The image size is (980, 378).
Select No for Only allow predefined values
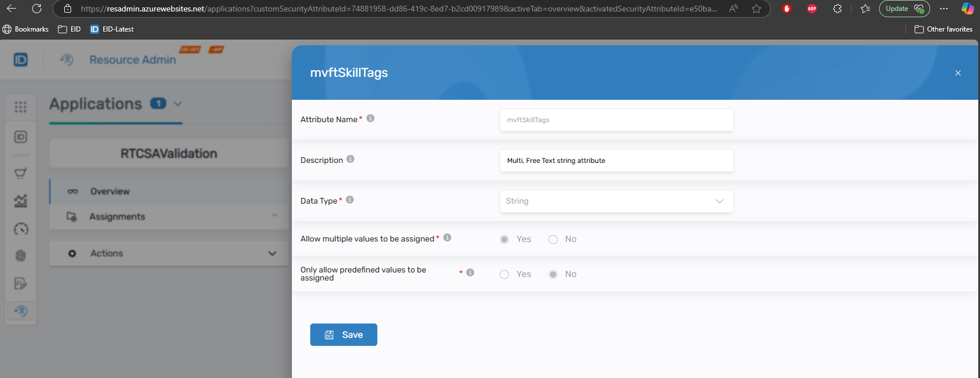[553, 274]
